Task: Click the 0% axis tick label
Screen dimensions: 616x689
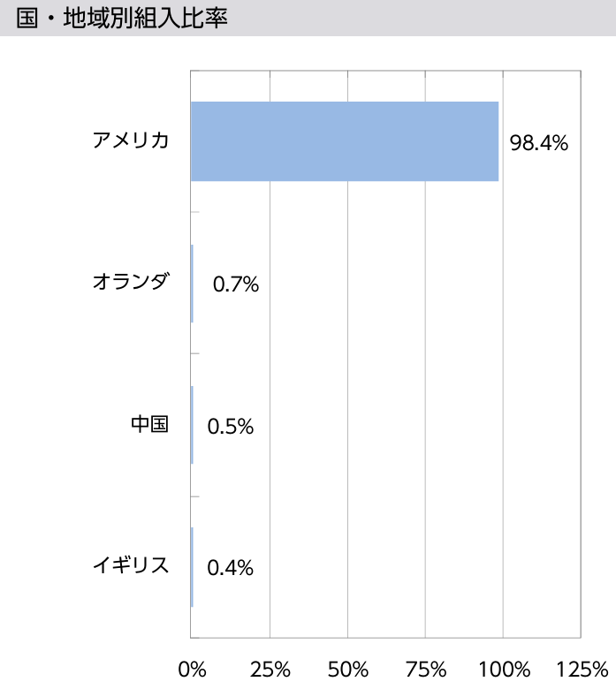Action: tap(192, 668)
